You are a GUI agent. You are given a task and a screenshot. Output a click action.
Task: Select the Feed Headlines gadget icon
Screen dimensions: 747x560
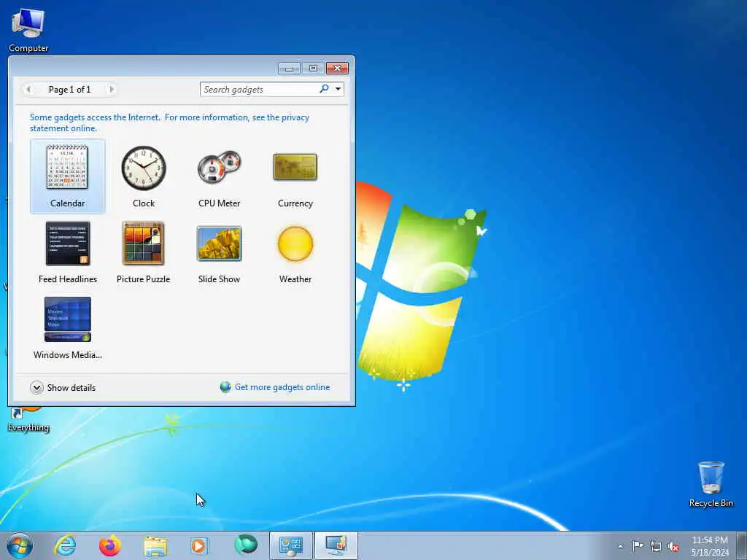click(x=68, y=244)
